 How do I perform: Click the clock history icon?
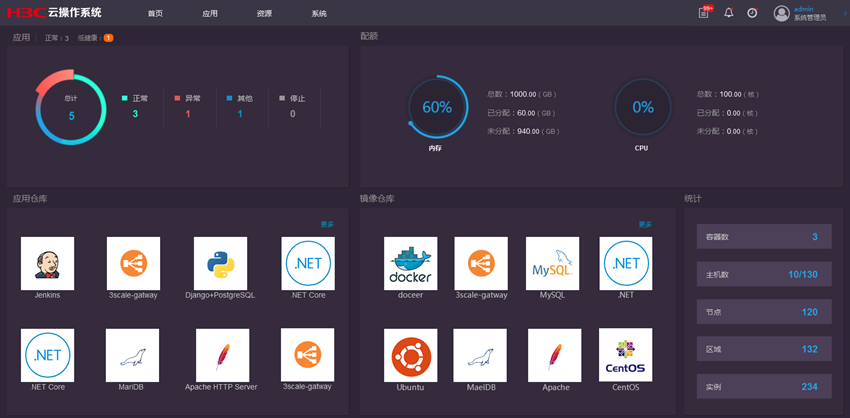click(752, 13)
